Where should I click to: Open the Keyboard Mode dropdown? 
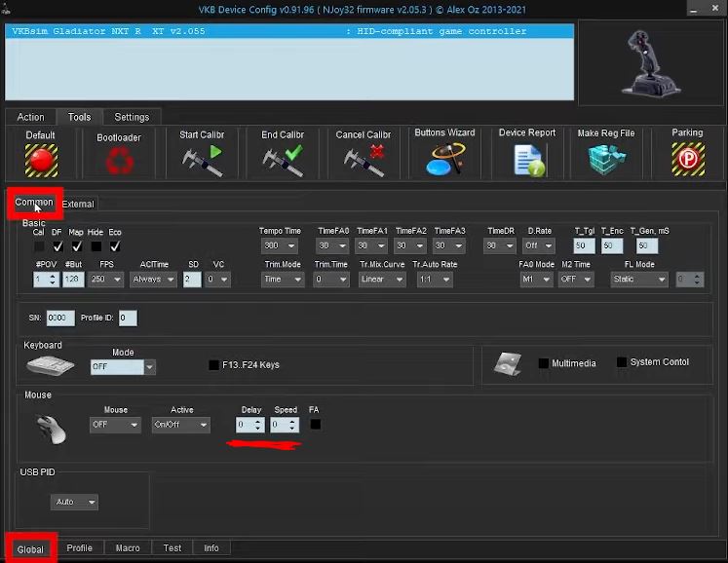click(123, 366)
